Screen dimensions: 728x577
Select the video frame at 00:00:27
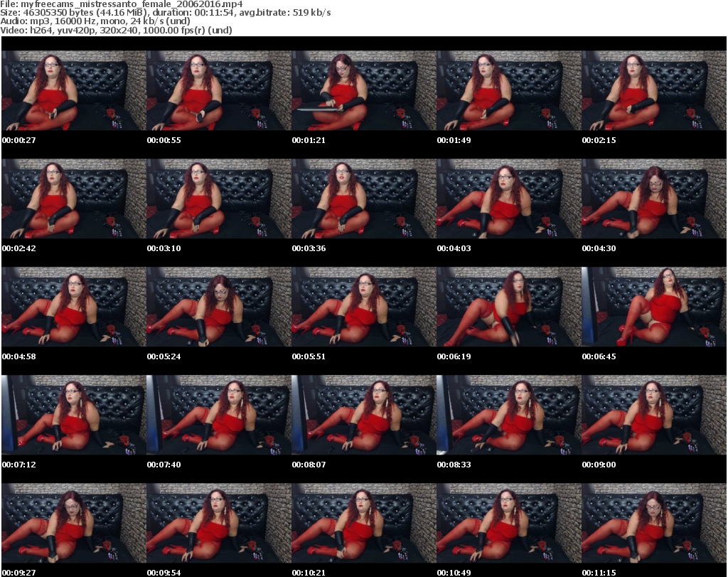[x=74, y=90]
